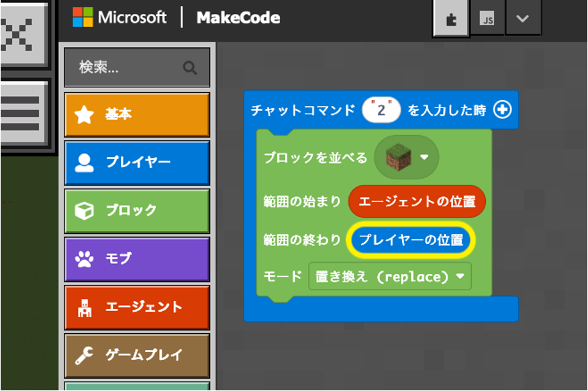Select the ブロックを並べる fill block

(x=315, y=158)
